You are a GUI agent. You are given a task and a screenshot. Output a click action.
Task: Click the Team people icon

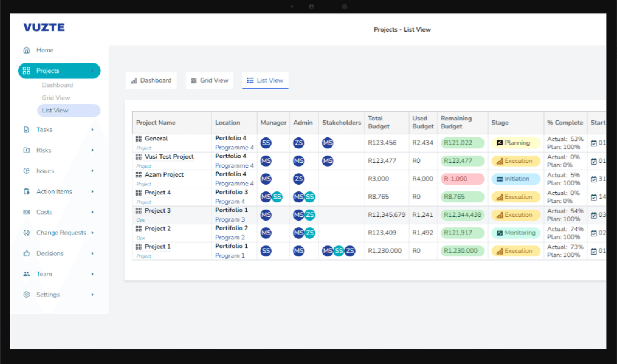click(x=26, y=274)
